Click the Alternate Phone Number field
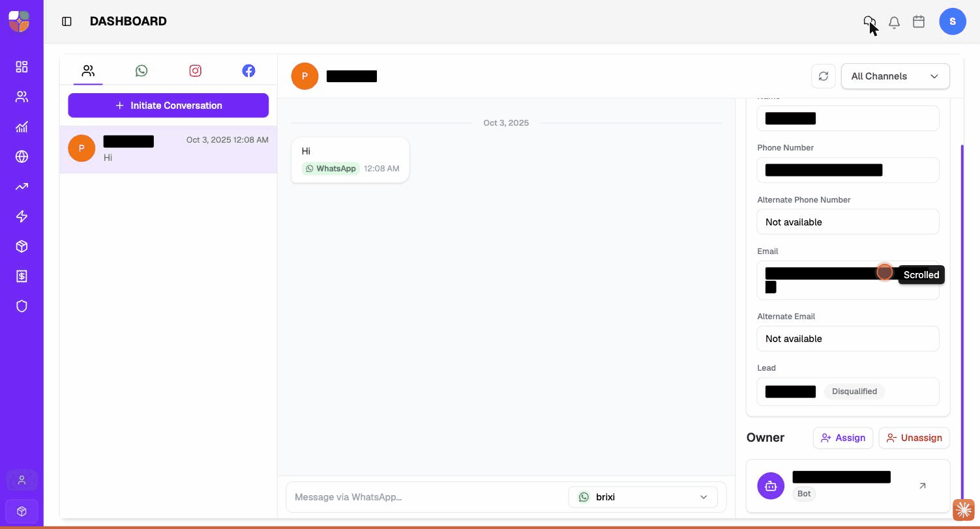Viewport: 980px width, 529px height. [848, 222]
